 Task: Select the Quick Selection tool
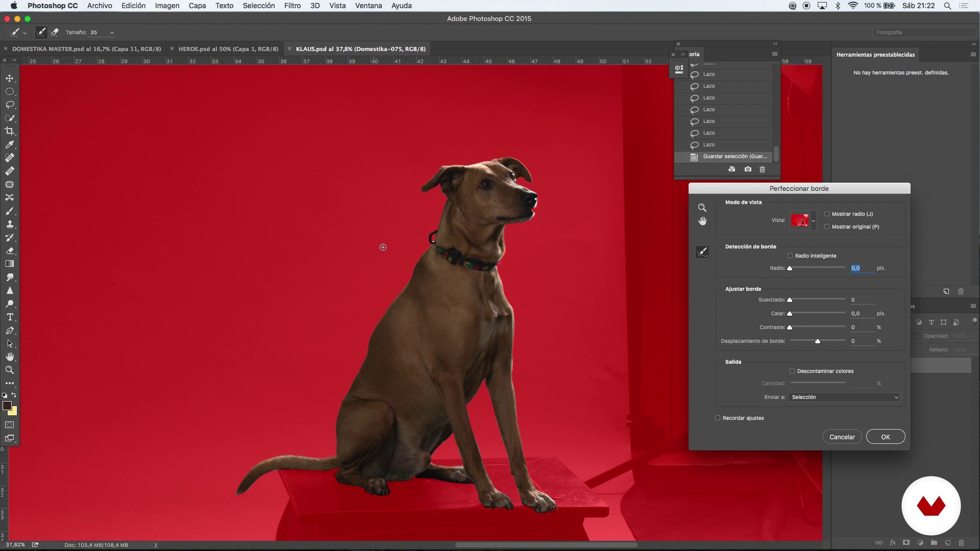[10, 118]
